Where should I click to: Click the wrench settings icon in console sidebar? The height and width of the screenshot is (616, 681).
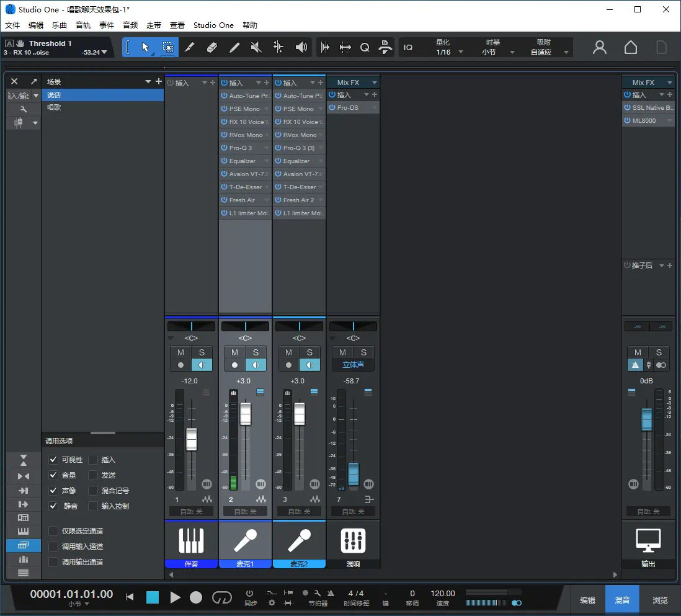coord(24,109)
